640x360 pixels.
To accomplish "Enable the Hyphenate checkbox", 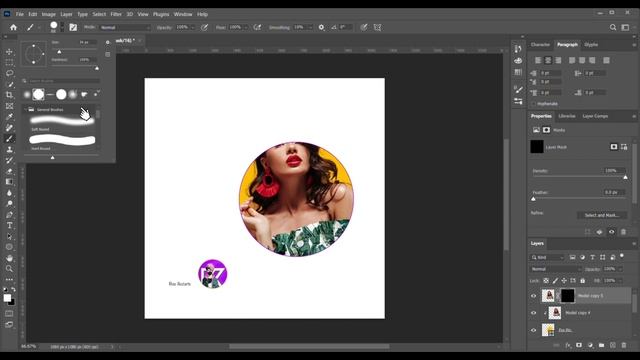I will 533,104.
